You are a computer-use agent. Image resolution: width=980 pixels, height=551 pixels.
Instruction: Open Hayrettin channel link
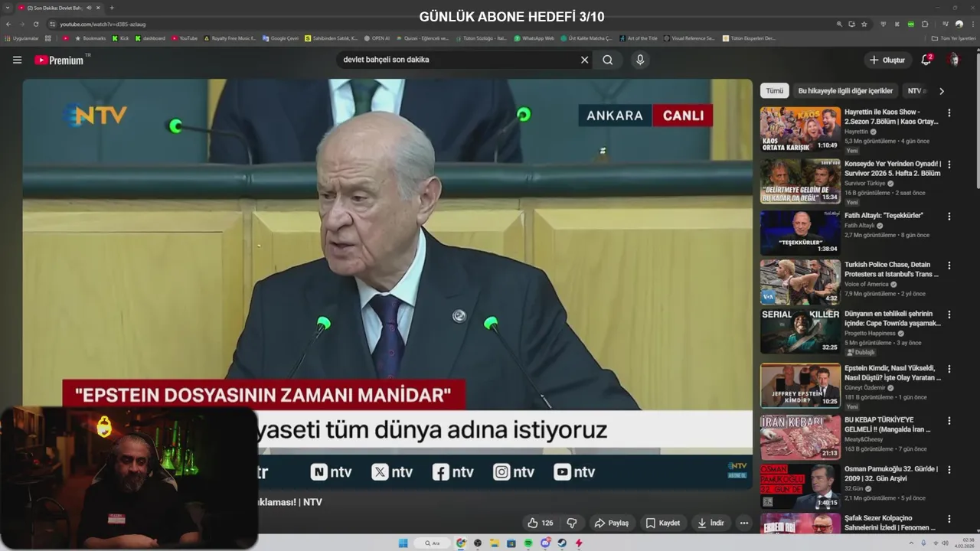(856, 132)
